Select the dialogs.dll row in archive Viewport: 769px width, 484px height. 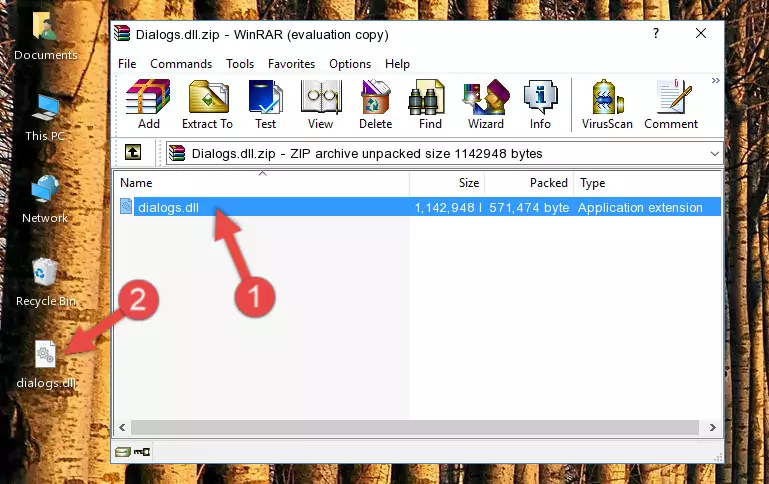(x=420, y=207)
